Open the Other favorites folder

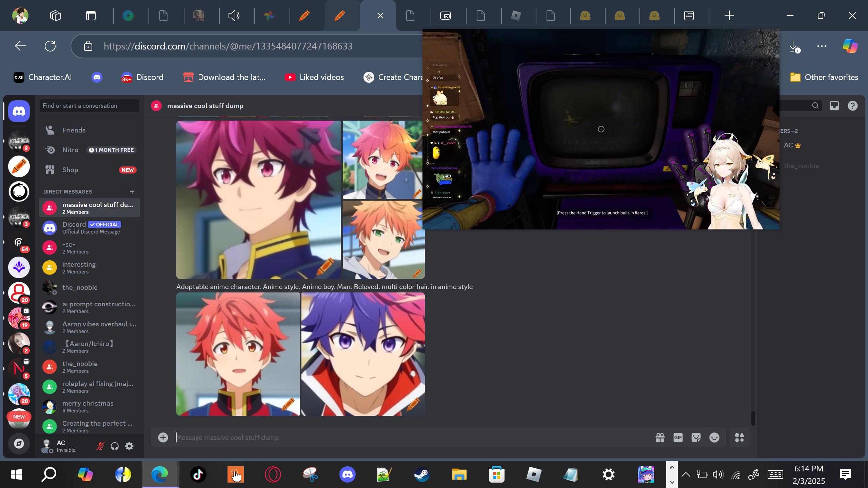(x=824, y=77)
